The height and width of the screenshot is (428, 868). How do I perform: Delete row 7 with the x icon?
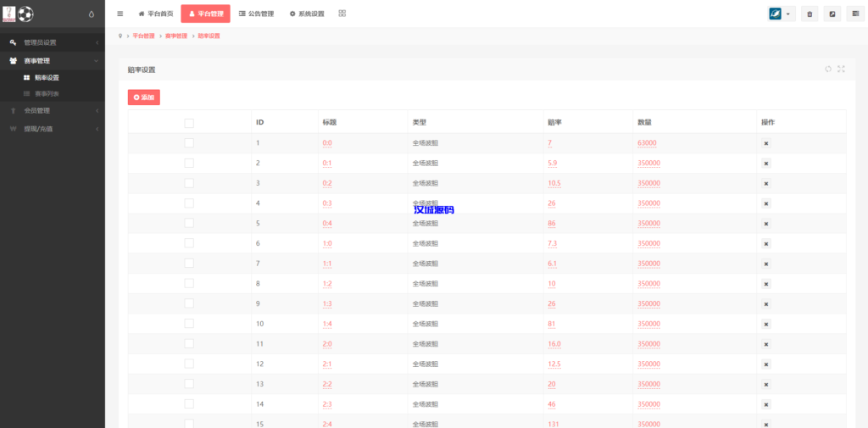[x=766, y=264]
